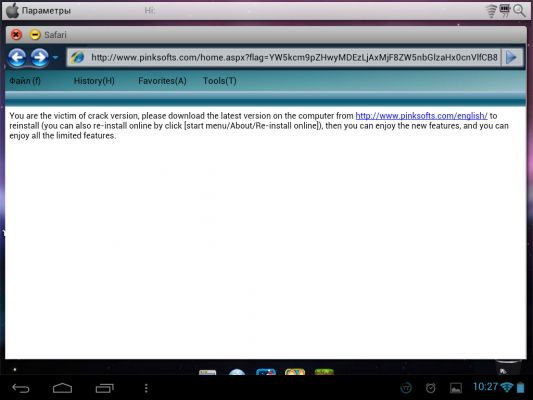Screen dimensions: 533x400
Task: Go back with the blue back arrow
Action: tap(17, 57)
